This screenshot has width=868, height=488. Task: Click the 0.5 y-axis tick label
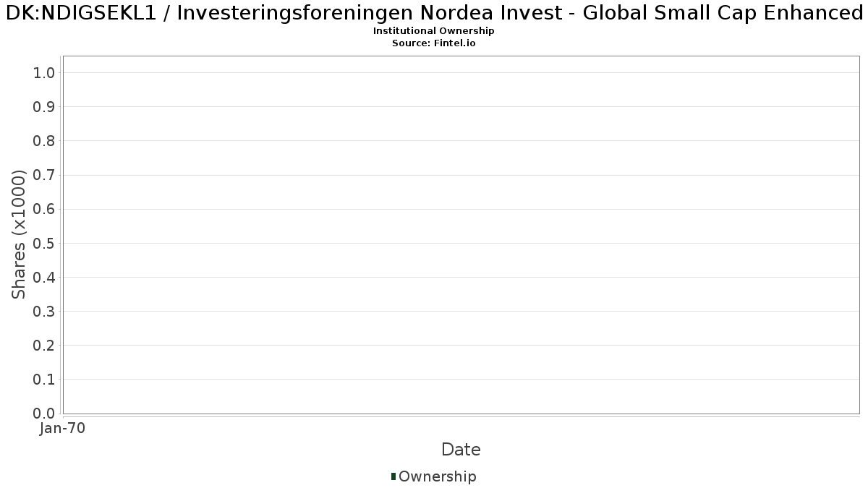44,244
